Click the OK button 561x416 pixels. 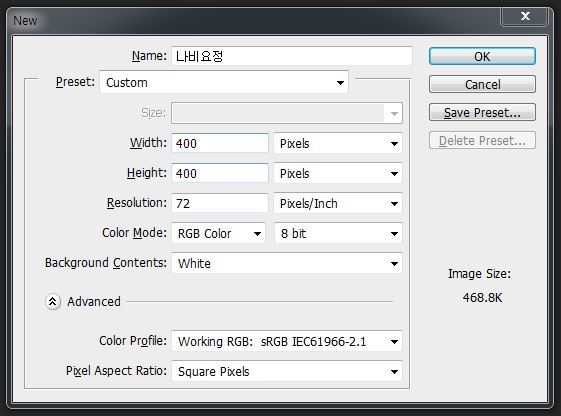pyautogui.click(x=482, y=57)
